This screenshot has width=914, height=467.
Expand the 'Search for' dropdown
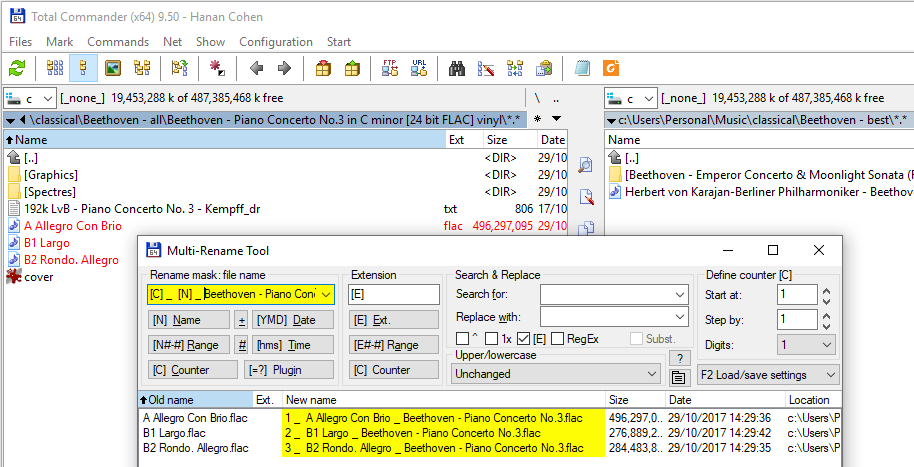680,294
